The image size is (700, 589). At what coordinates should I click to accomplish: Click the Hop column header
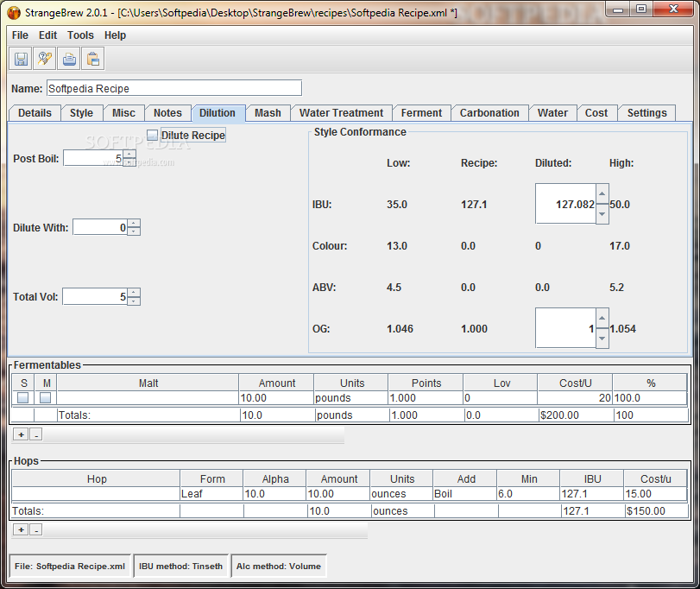pyautogui.click(x=97, y=478)
